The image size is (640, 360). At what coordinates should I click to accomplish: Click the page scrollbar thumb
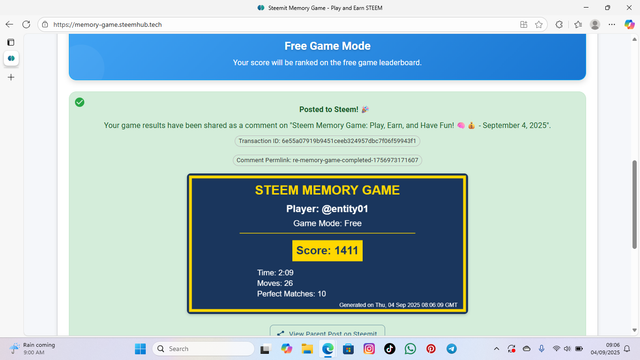[634, 204]
